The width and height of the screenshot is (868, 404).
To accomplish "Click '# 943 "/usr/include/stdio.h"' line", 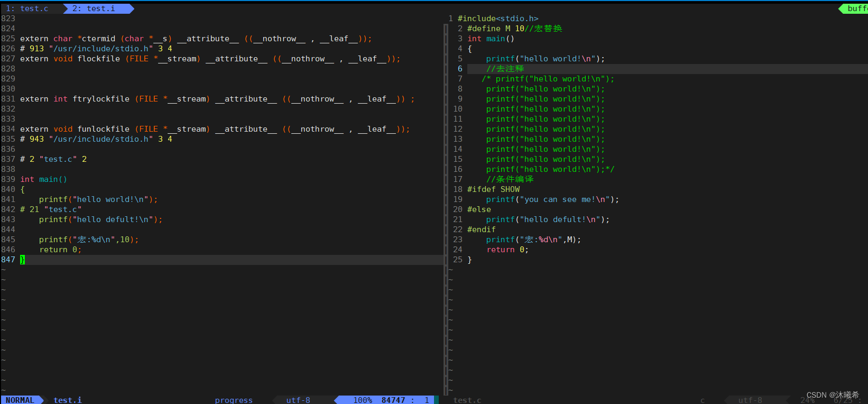I will [x=96, y=139].
